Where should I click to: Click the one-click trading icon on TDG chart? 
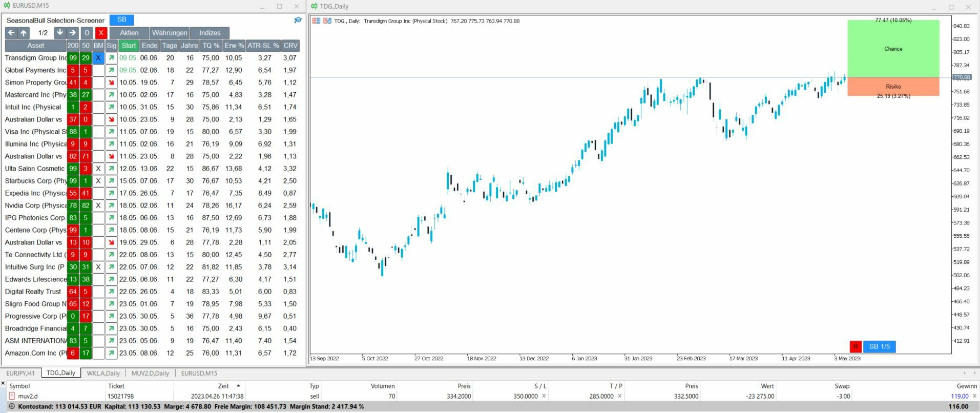point(316,21)
